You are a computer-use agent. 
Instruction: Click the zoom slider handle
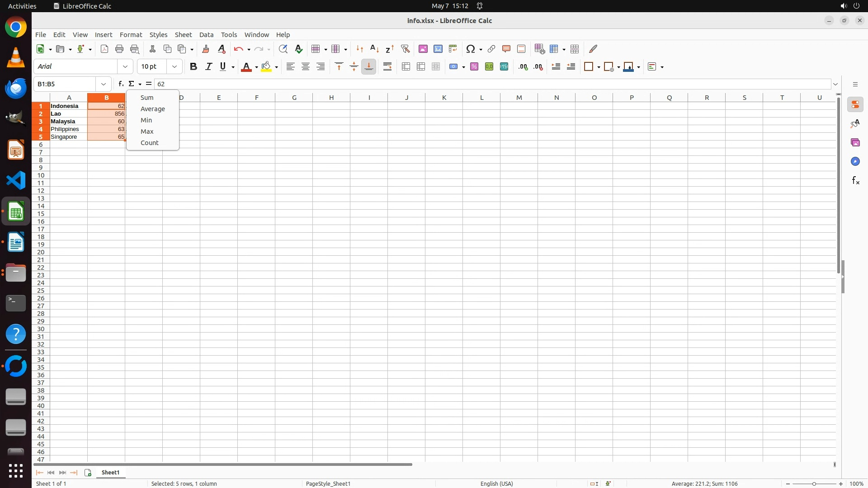(814, 484)
